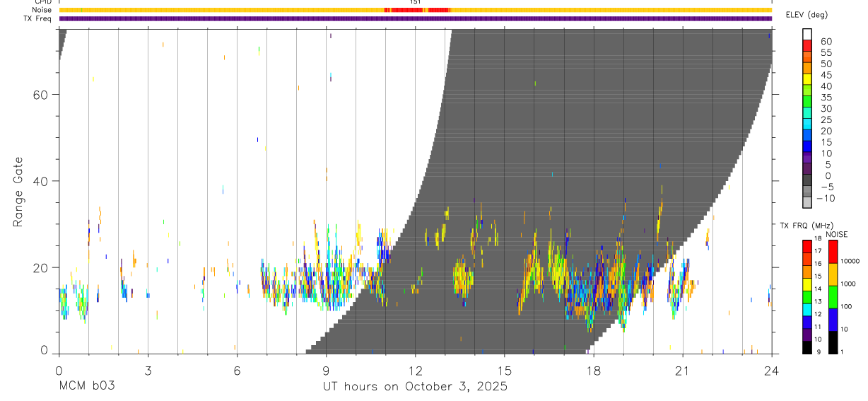868x401 pixels.
Task: Click the x-axis tick label '21'
Action: pyautogui.click(x=683, y=371)
